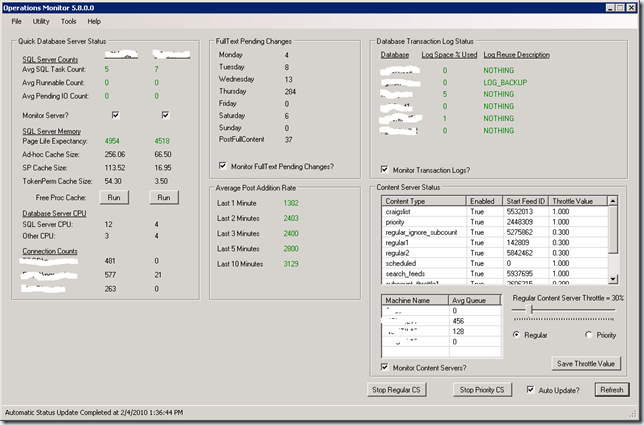Click the Refresh button
The width and height of the screenshot is (644, 425).
click(612, 390)
